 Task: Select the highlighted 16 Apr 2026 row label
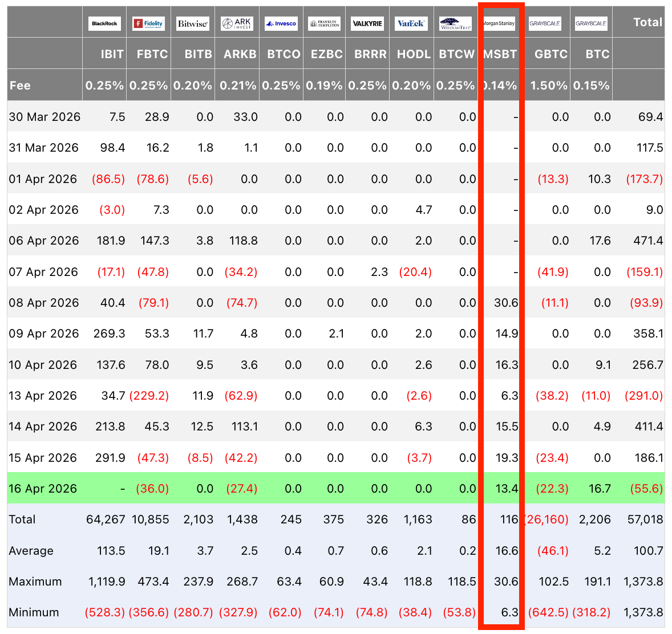point(43,489)
